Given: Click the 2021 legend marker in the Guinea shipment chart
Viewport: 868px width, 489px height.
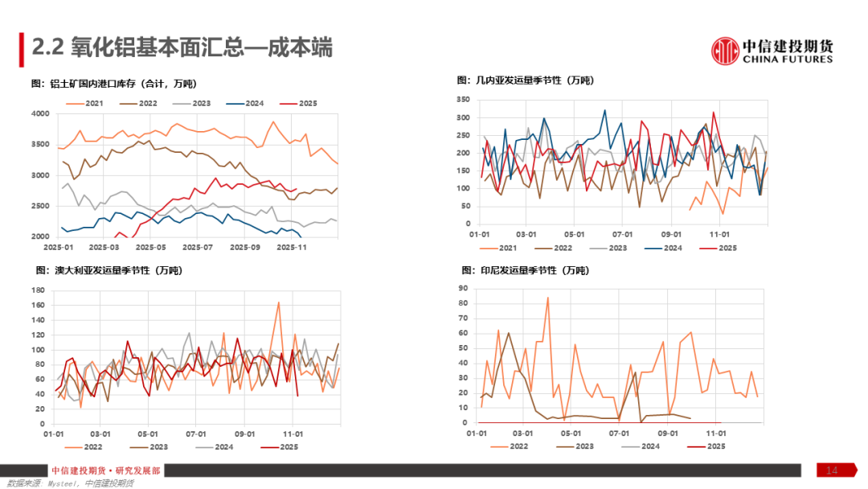Looking at the screenshot, I should 489,248.
